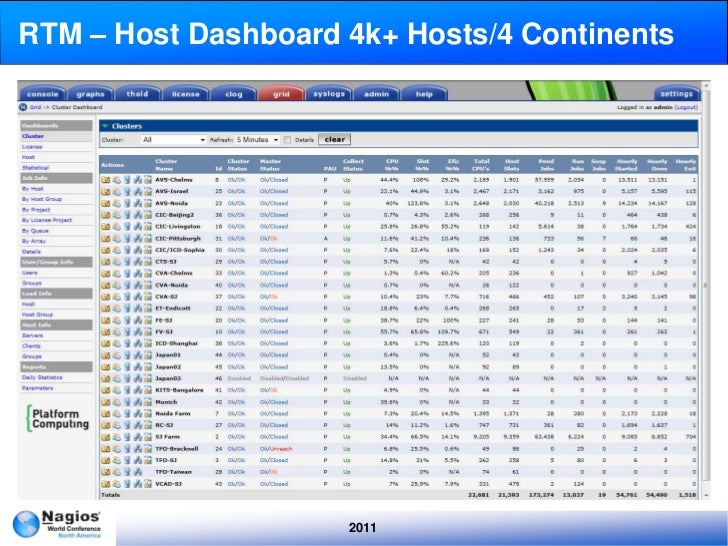Open Daily Statistics report link
The width and height of the screenshot is (728, 546).
pyautogui.click(x=42, y=377)
